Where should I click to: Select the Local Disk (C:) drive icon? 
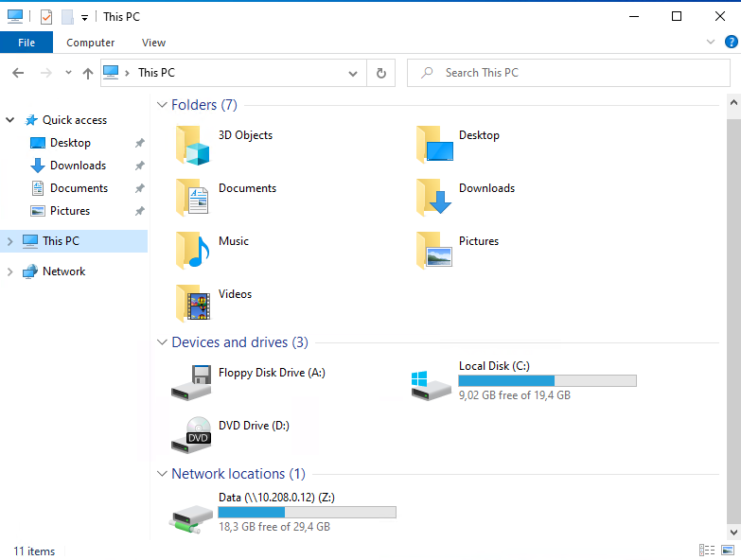tap(431, 385)
